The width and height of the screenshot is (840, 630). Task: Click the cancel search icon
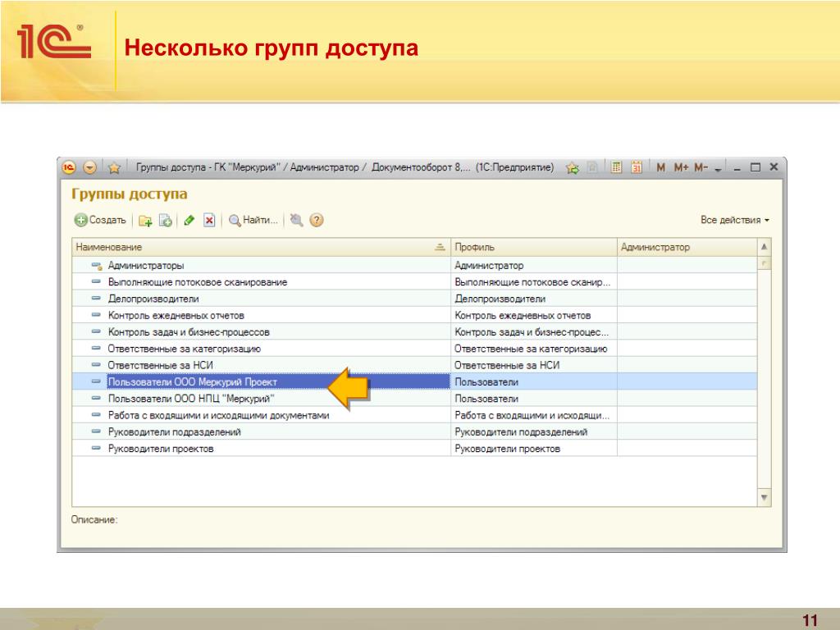296,220
